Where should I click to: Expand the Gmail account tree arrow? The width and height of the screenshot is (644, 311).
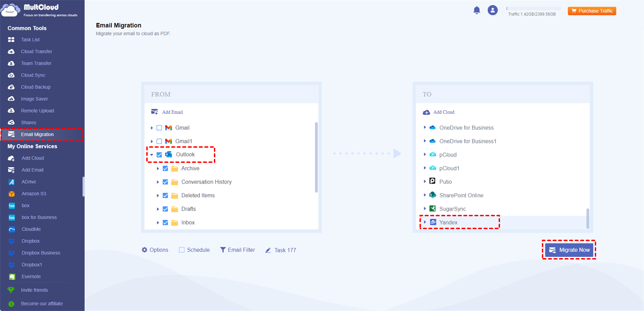[152, 128]
